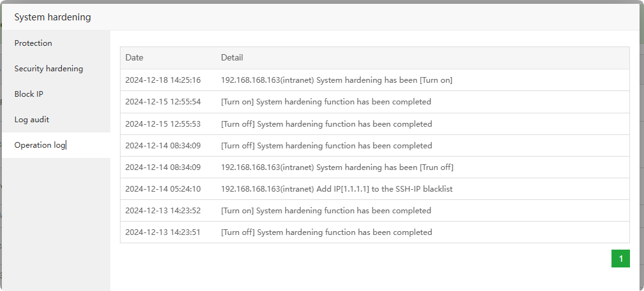644x291 pixels.
Task: Switch to the Security hardening tab
Action: coord(48,69)
